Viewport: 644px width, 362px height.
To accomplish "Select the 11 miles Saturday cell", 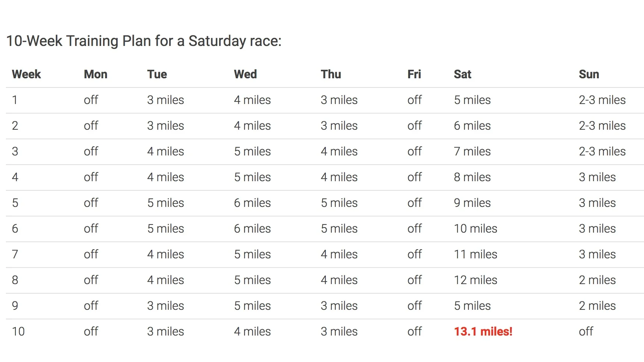I will coord(476,254).
